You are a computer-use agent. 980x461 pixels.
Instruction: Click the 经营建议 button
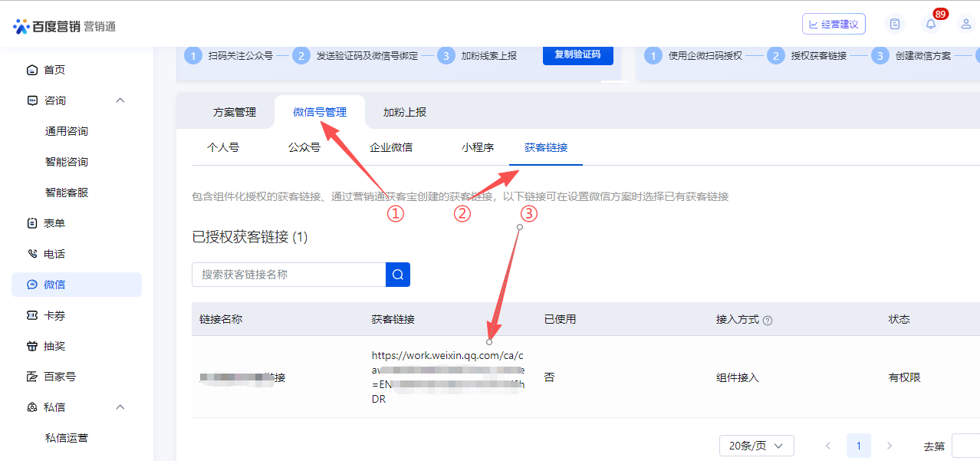point(834,24)
